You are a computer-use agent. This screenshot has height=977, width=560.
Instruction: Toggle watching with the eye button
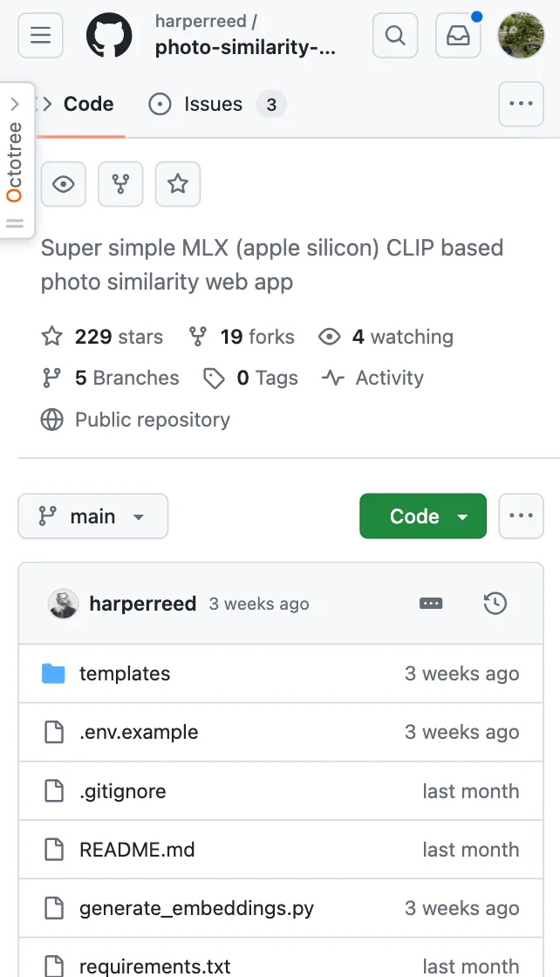point(64,184)
